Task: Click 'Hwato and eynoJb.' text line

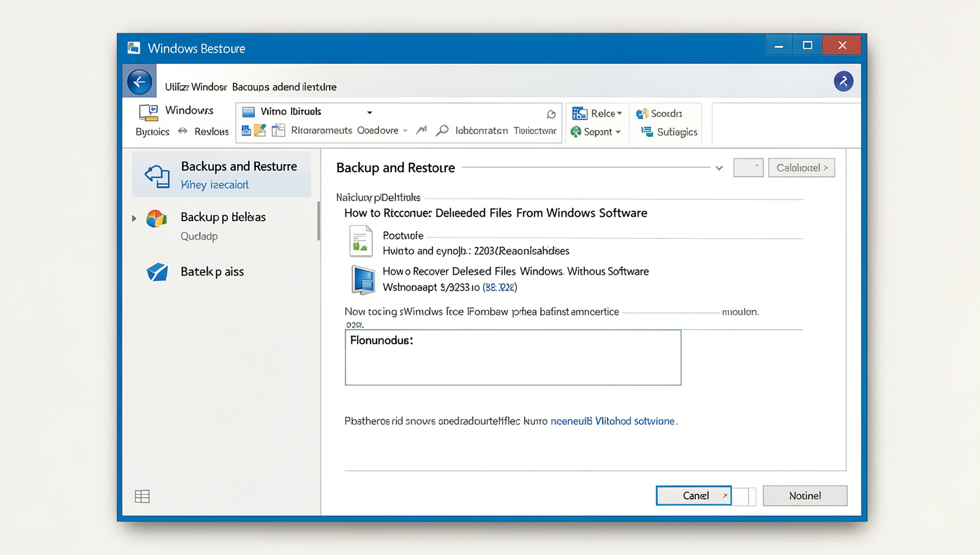Action: (476, 251)
